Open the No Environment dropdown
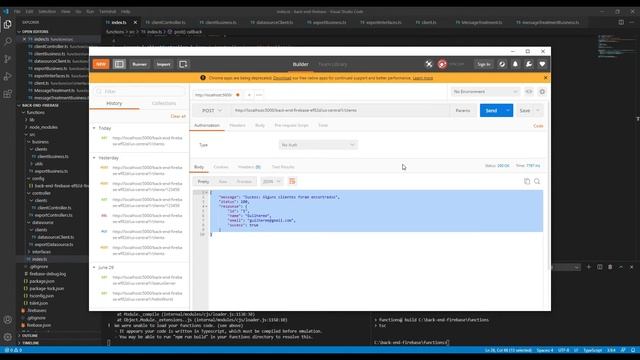The image size is (640, 360). point(486,92)
